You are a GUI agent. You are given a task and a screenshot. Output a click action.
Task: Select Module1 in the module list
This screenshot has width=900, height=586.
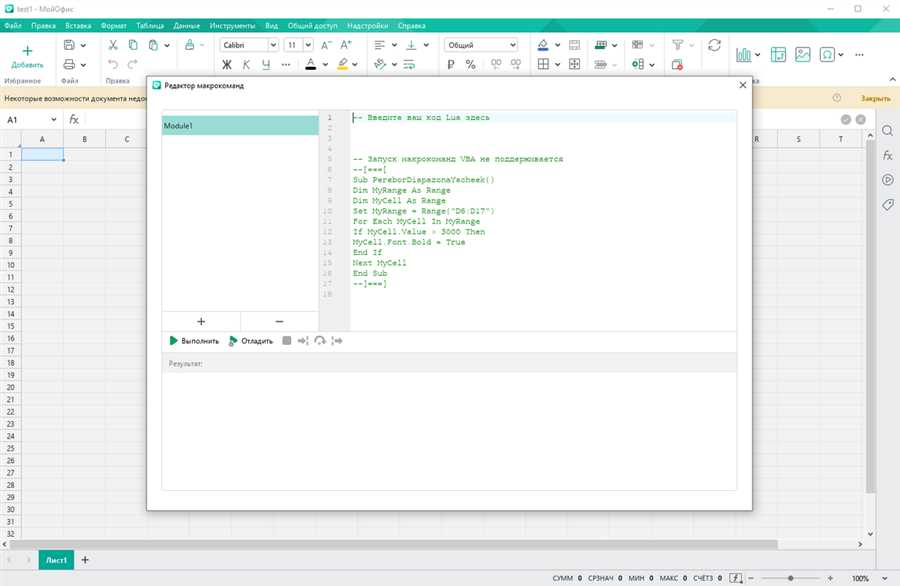coord(240,126)
